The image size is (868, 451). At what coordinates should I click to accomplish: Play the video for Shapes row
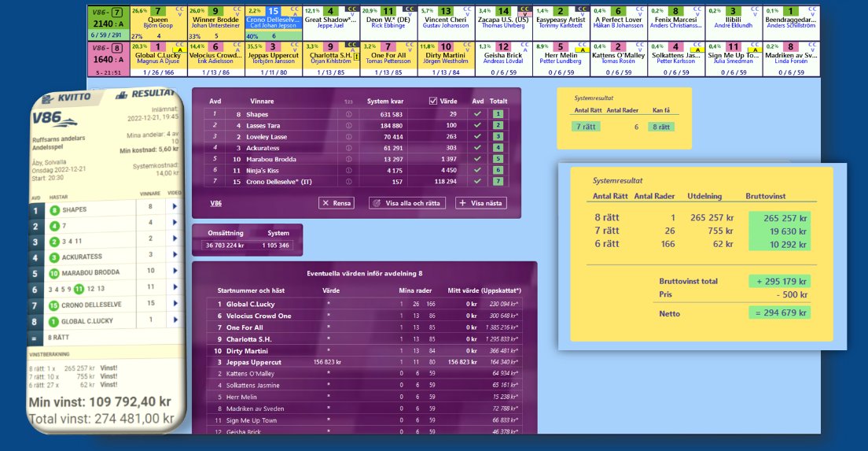coord(175,206)
